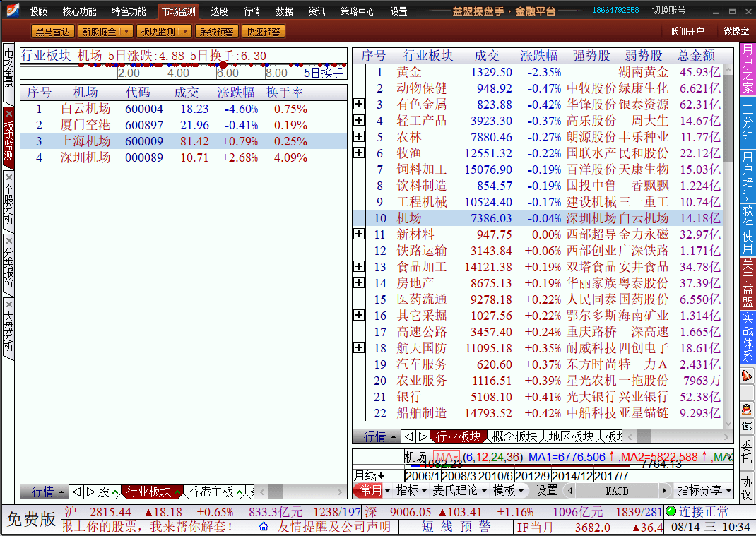756x536 pixels.
Task: Close the 板块监测 vertical tab
Action: (8, 114)
